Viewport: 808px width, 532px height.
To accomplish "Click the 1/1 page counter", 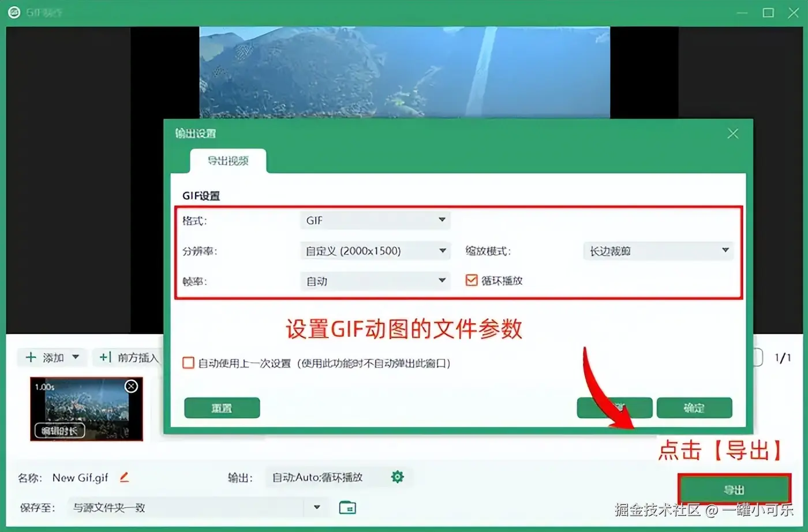I will (x=783, y=358).
